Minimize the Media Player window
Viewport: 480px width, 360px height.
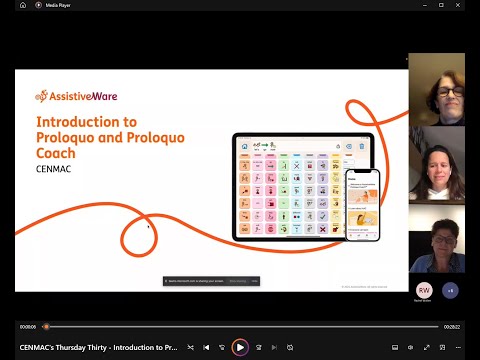pyautogui.click(x=425, y=5)
